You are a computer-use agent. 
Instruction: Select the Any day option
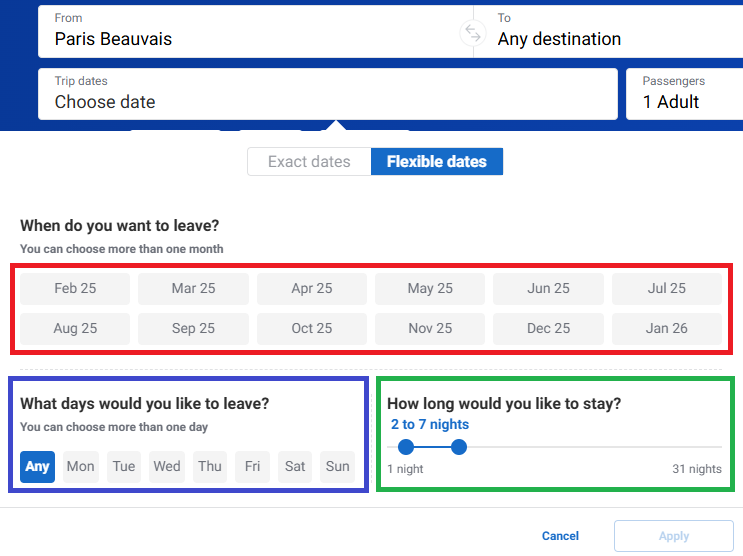[x=37, y=466]
